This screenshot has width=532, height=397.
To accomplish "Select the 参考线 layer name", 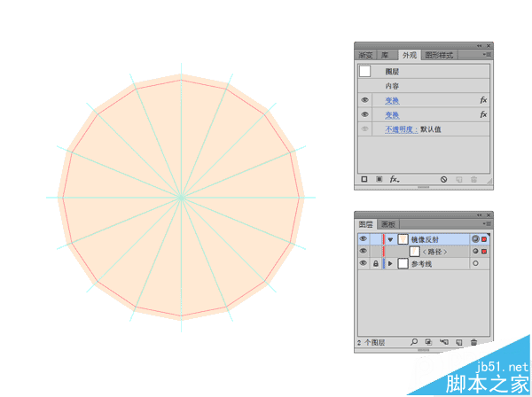I will coord(421,264).
